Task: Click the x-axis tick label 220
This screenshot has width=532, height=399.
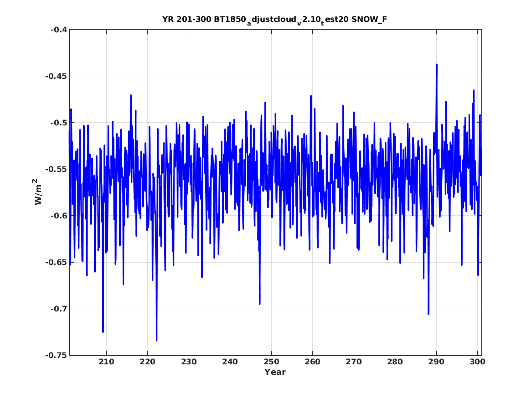Action: (x=148, y=362)
